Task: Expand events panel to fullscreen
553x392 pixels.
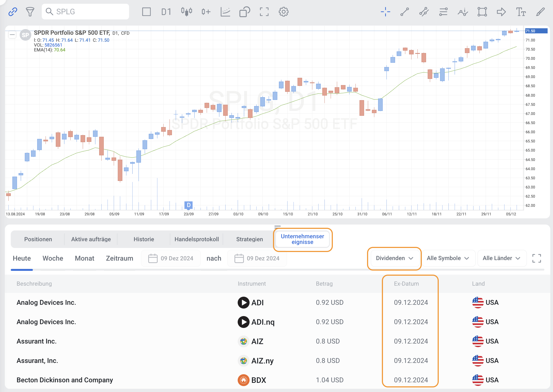Action: [537, 258]
